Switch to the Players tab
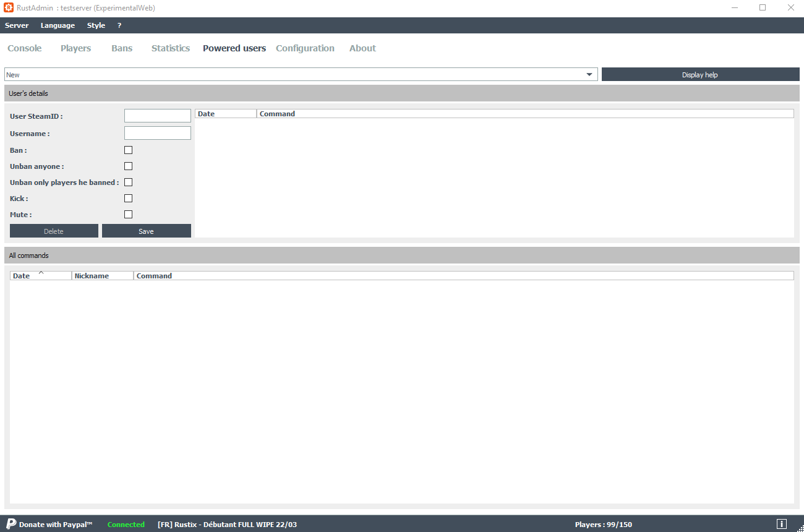This screenshot has width=804, height=532. (x=75, y=48)
